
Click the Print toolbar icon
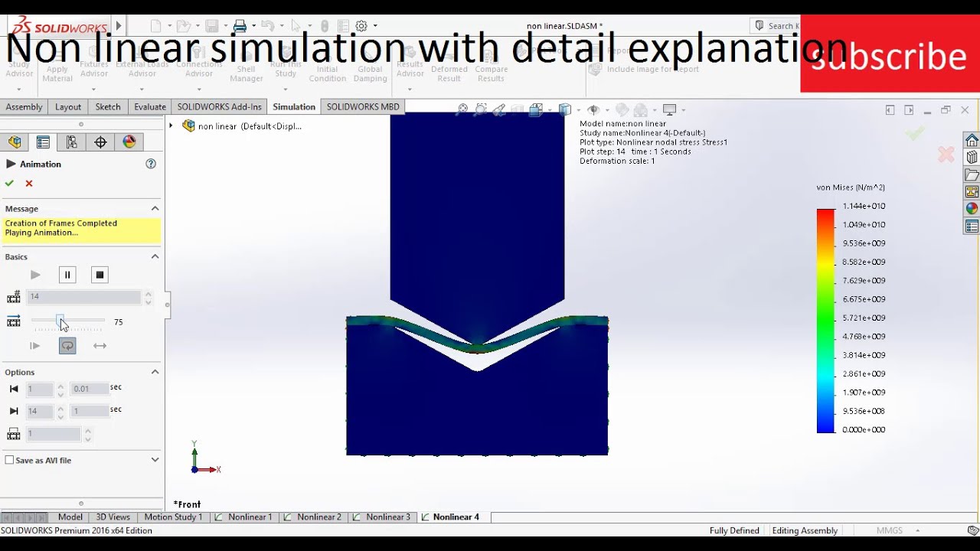[x=240, y=26]
